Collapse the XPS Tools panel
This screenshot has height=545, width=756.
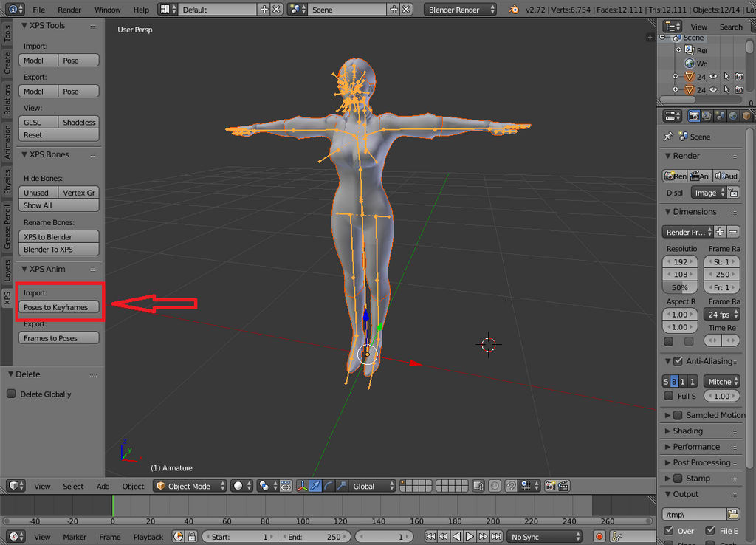pyautogui.click(x=24, y=25)
